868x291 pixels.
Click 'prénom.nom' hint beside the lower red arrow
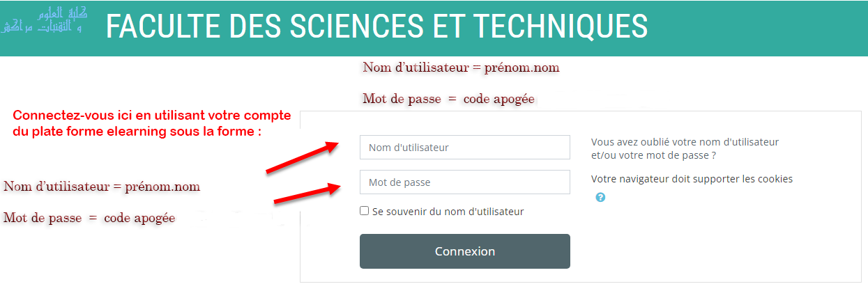[162, 187]
